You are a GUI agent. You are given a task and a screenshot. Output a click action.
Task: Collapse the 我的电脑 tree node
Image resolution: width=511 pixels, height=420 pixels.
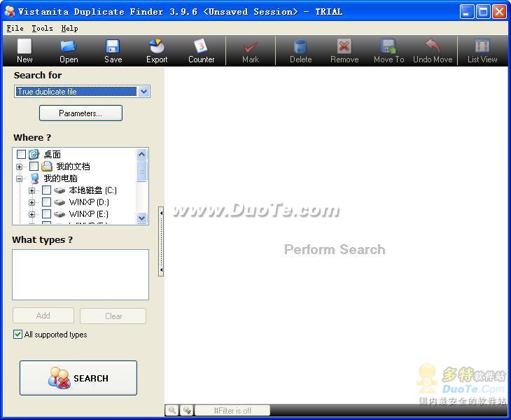pyautogui.click(x=19, y=179)
